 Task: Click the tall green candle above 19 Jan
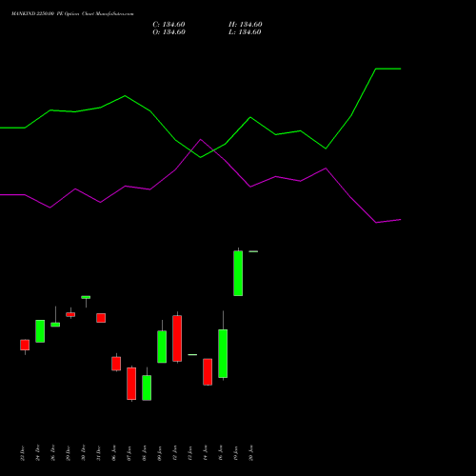(238, 273)
